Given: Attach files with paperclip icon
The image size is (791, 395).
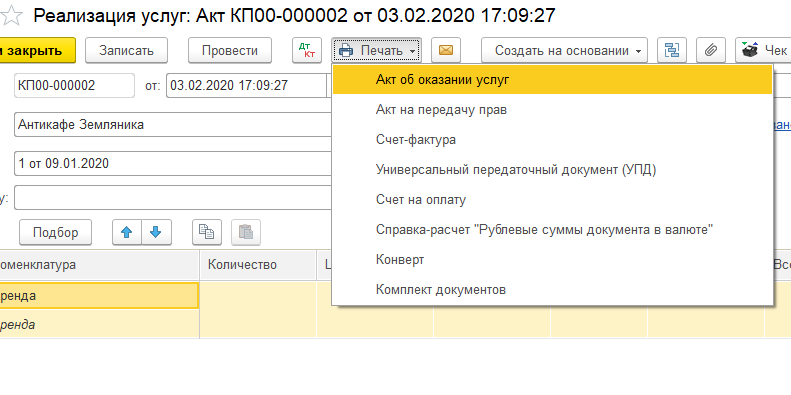Looking at the screenshot, I should click(x=711, y=50).
